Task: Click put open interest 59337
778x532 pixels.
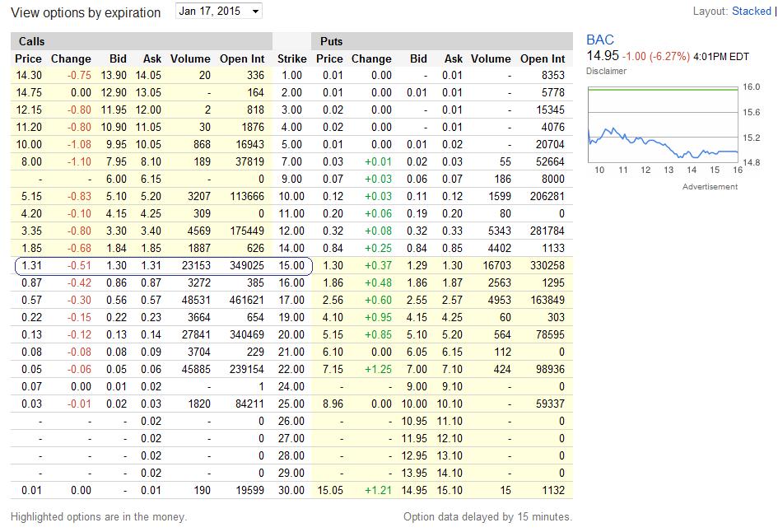Action: [550, 404]
